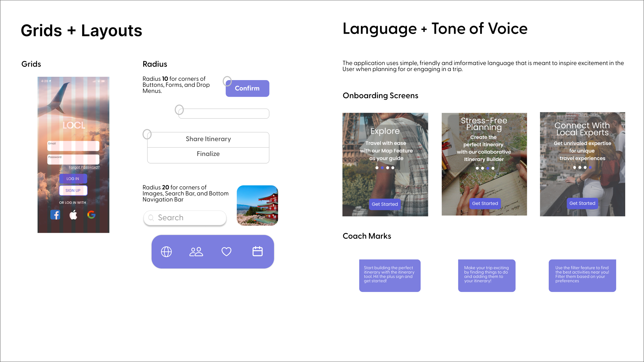
Task: Click 'Connect With Local Experts' title
Action: (x=582, y=129)
